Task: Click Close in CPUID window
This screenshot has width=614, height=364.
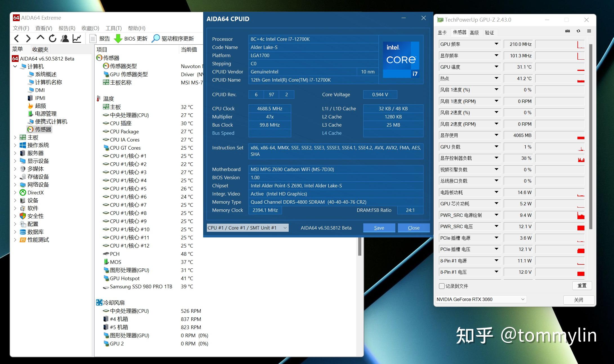Action: 414,228
